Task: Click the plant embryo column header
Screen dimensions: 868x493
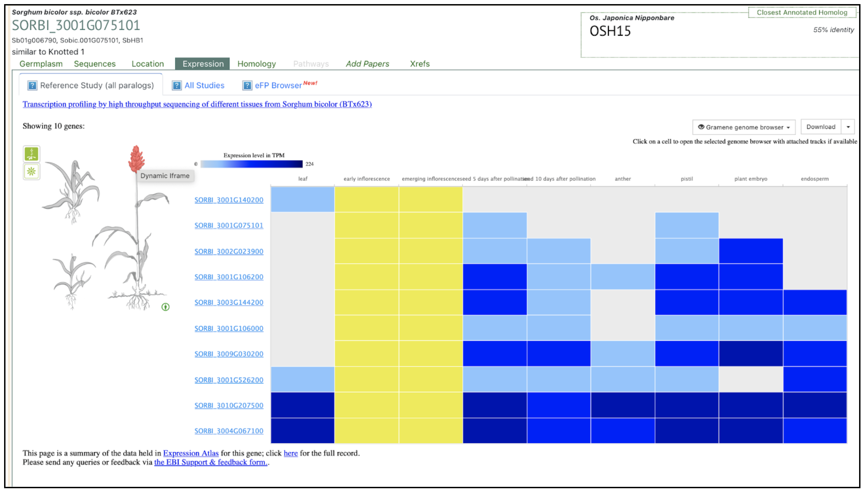Action: [751, 179]
